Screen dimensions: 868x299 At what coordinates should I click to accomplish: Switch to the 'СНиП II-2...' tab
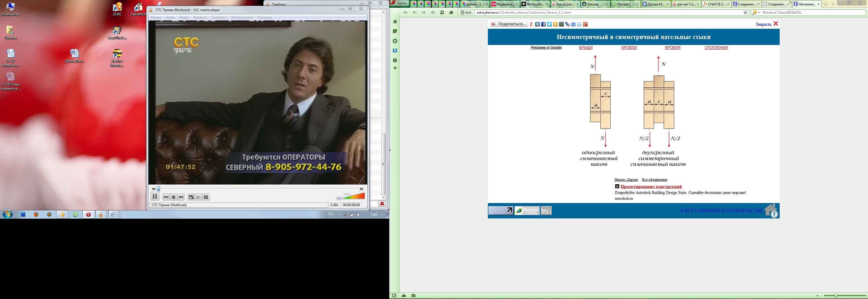[716, 4]
